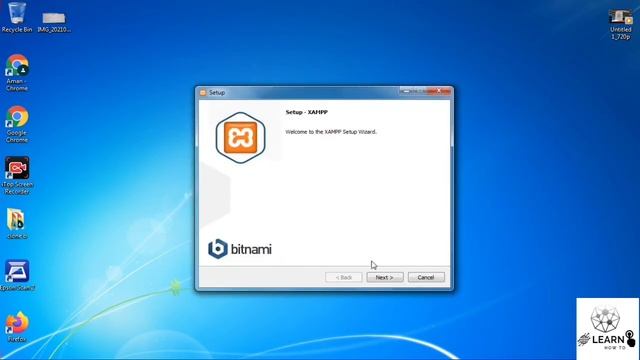Click the XAMPP orange logo in Setup

(240, 138)
